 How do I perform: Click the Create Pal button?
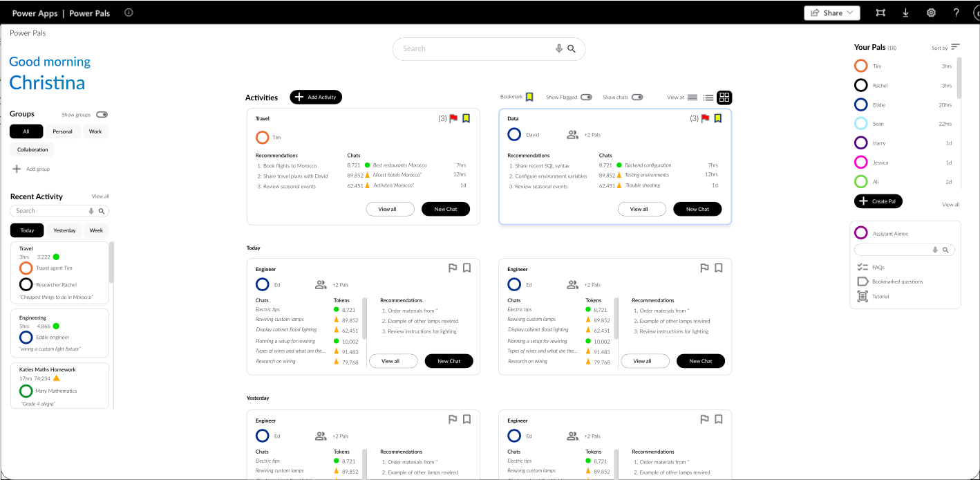click(x=878, y=201)
